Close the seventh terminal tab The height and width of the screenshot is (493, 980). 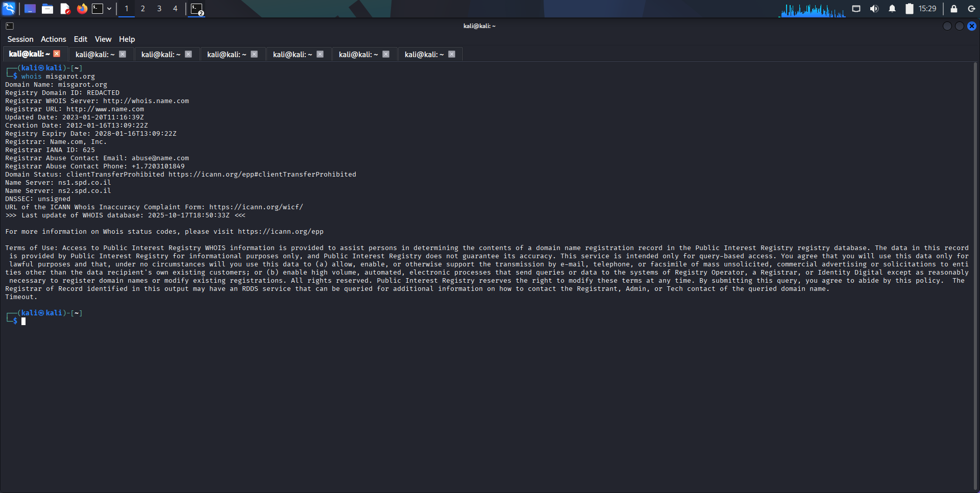click(452, 54)
